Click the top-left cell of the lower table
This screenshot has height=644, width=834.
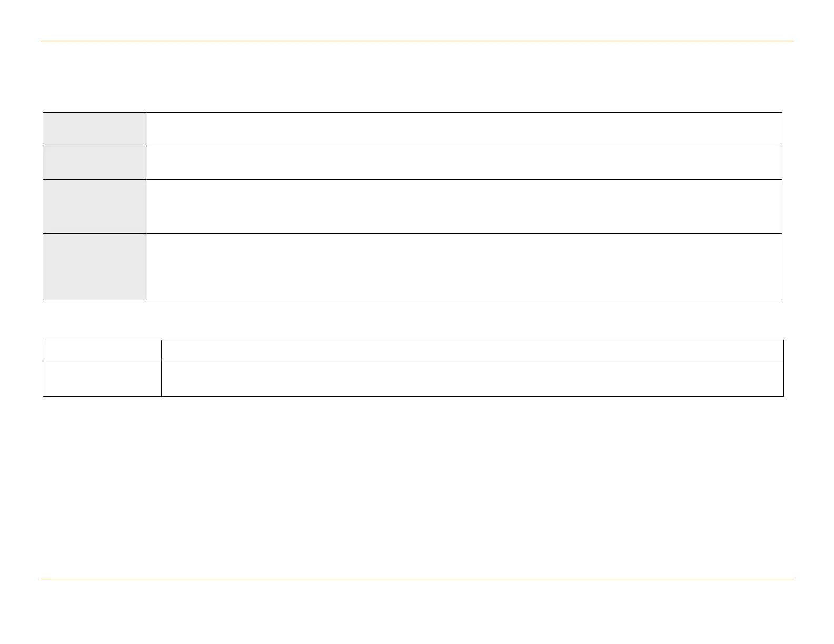click(x=102, y=350)
